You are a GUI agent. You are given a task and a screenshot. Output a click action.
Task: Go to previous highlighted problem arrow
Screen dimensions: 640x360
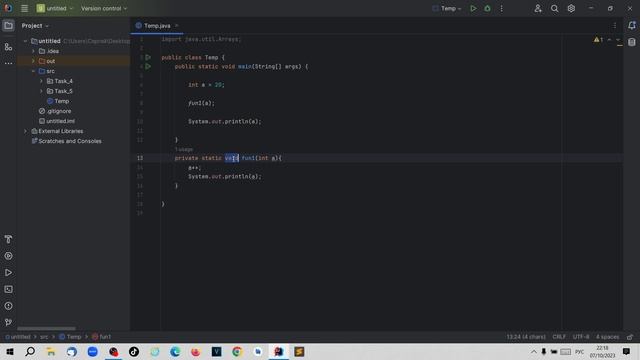[609, 40]
